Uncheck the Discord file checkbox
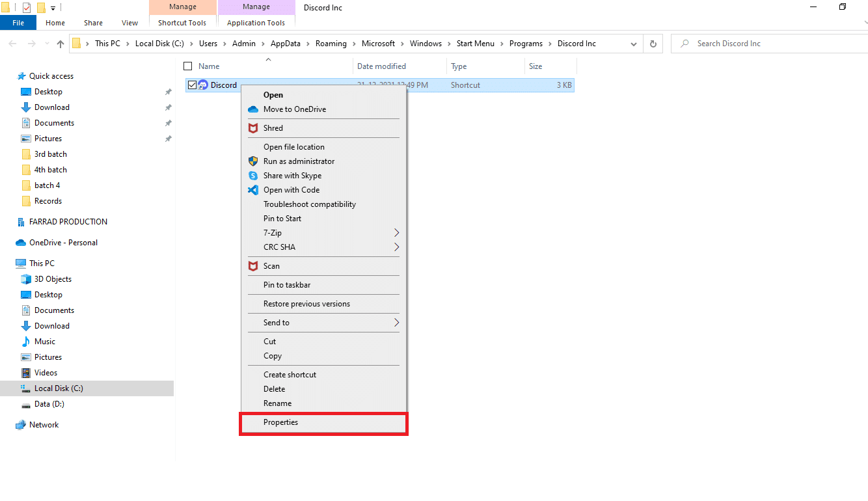868x501 pixels. [x=192, y=85]
